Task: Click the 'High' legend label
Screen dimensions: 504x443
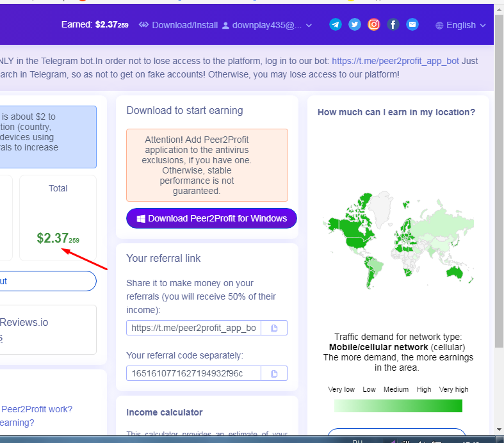Action: 424,389
